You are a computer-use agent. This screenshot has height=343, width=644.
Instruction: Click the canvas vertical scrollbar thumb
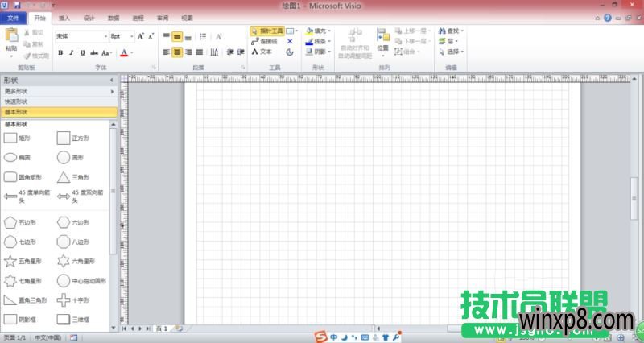pyautogui.click(x=634, y=198)
